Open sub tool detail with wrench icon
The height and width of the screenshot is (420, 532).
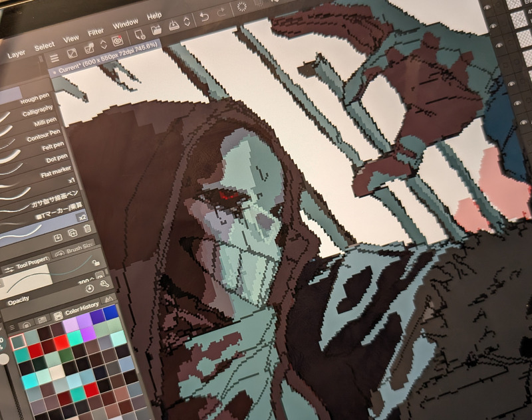(104, 284)
